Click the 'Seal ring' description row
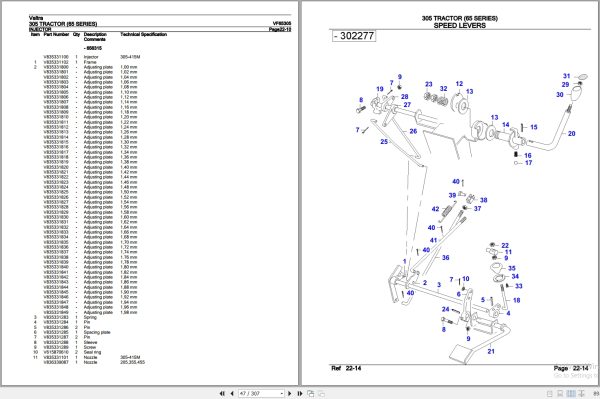 pyautogui.click(x=93, y=352)
